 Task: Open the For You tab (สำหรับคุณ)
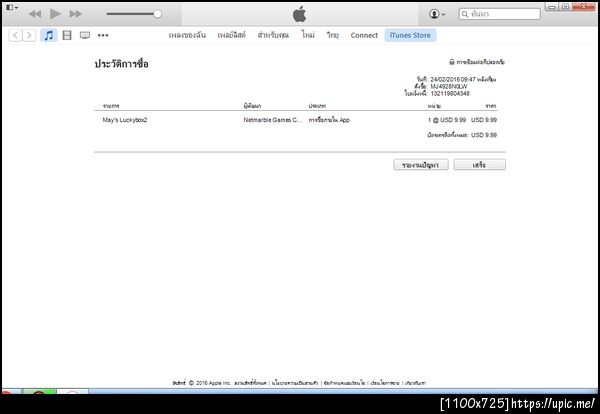(x=273, y=35)
